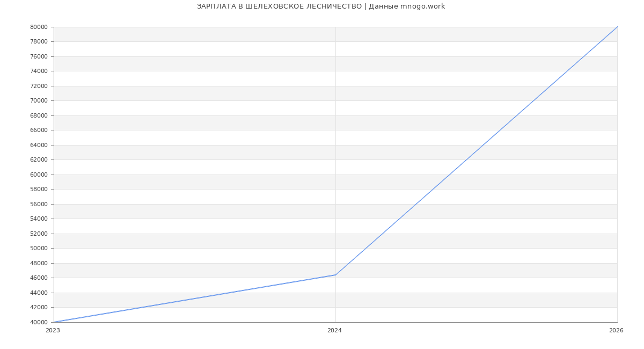Screen dimensions: 644x349
Task: Click the 58000 y-axis label
Action: (39, 190)
